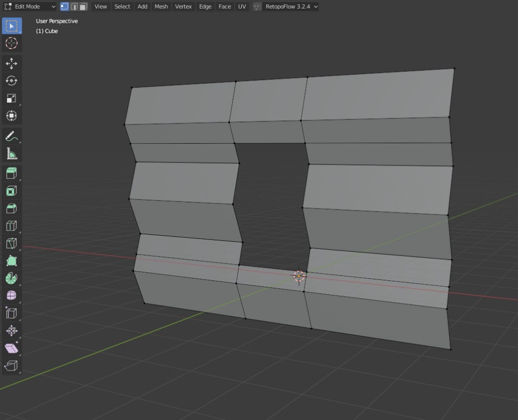This screenshot has width=518, height=420.
Task: Select the Extrude Region tool
Action: 12,174
